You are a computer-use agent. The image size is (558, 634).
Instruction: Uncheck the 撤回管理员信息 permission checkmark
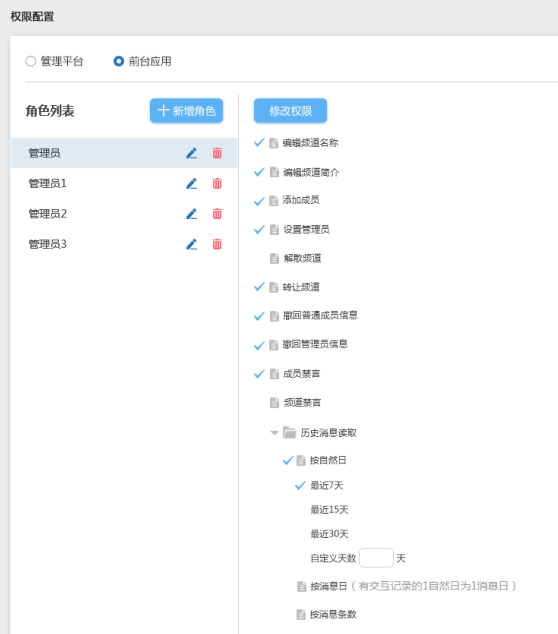[x=259, y=346]
